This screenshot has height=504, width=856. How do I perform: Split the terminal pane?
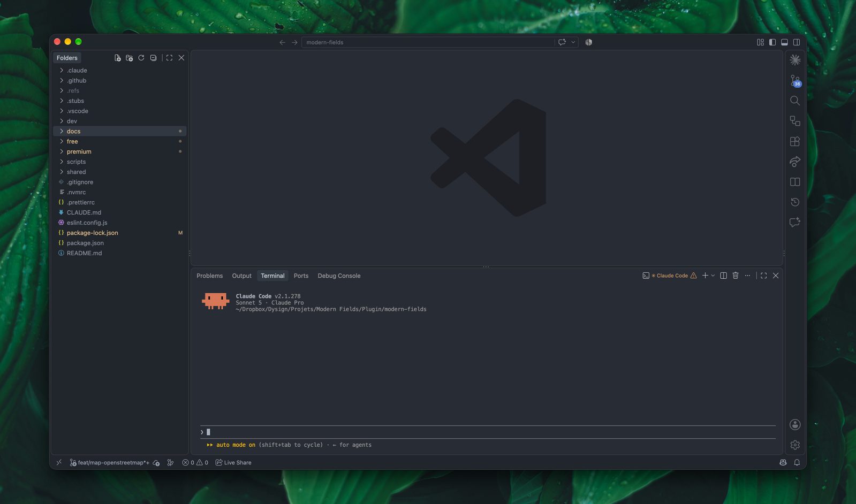pyautogui.click(x=723, y=276)
